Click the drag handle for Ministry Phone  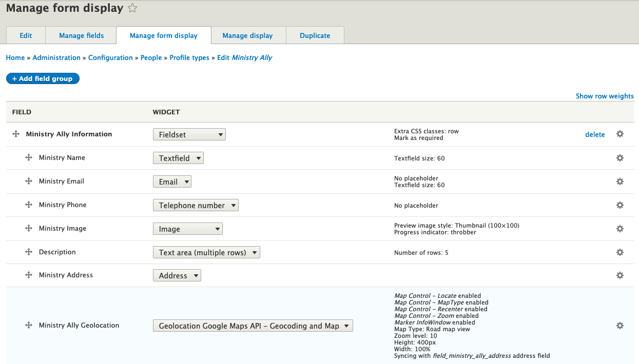pyautogui.click(x=29, y=205)
